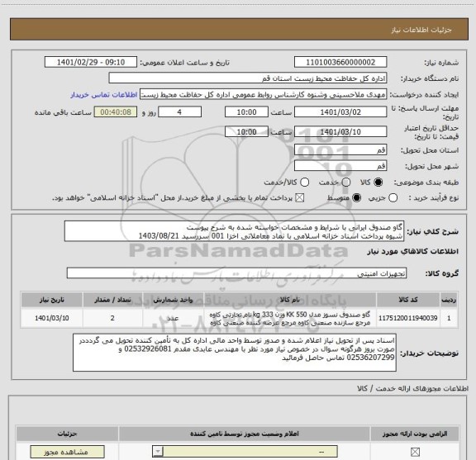Click the شرح کلی نیاز description box

pos(235,231)
